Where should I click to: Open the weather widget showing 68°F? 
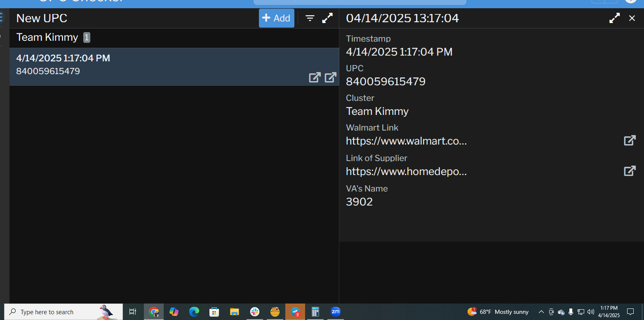pyautogui.click(x=498, y=312)
